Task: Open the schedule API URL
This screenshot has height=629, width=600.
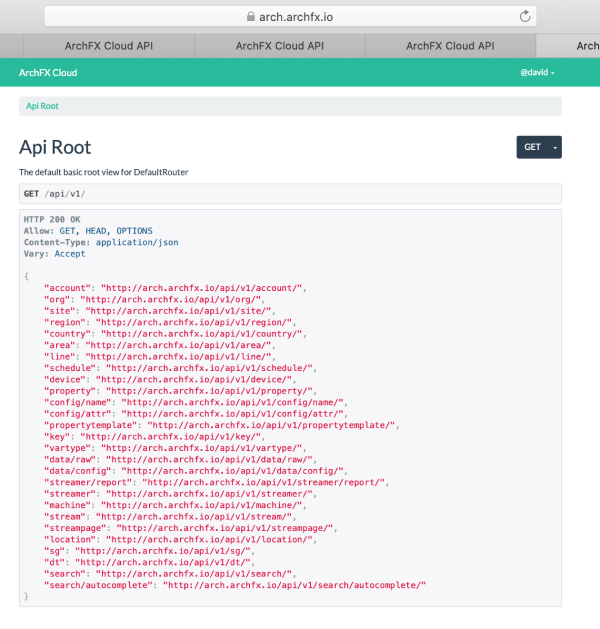Action: coord(209,368)
